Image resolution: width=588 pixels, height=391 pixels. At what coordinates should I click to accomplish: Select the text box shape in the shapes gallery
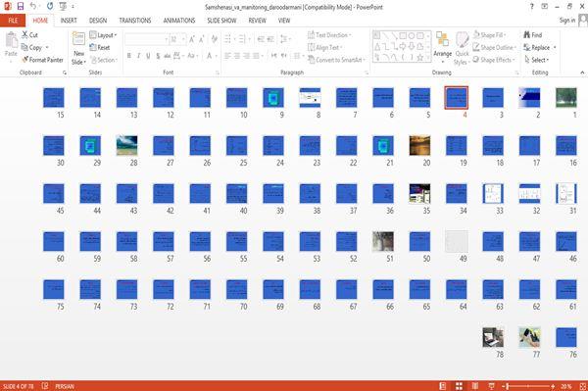[377, 35]
